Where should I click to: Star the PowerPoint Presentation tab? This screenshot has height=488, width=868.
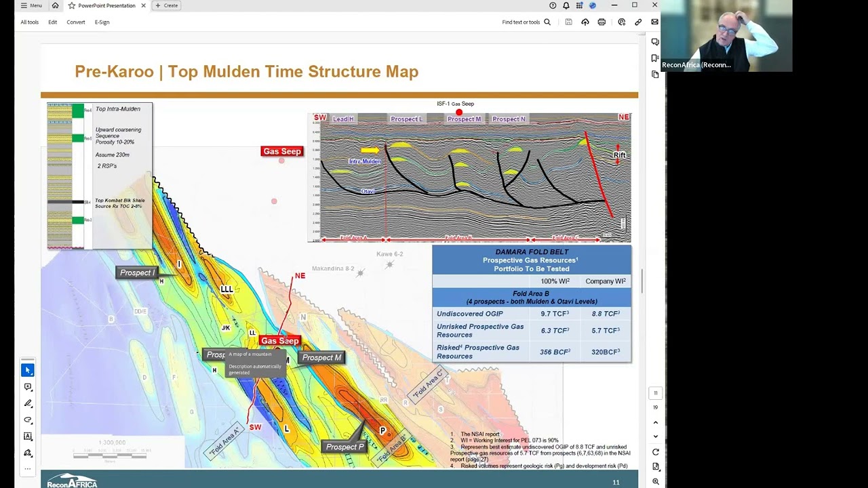pyautogui.click(x=71, y=5)
